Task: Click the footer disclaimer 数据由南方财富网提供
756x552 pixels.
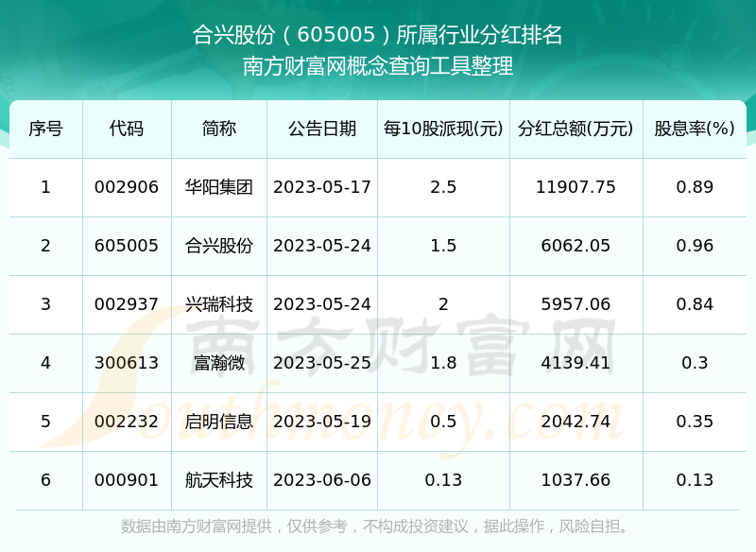Action: pyautogui.click(x=197, y=526)
